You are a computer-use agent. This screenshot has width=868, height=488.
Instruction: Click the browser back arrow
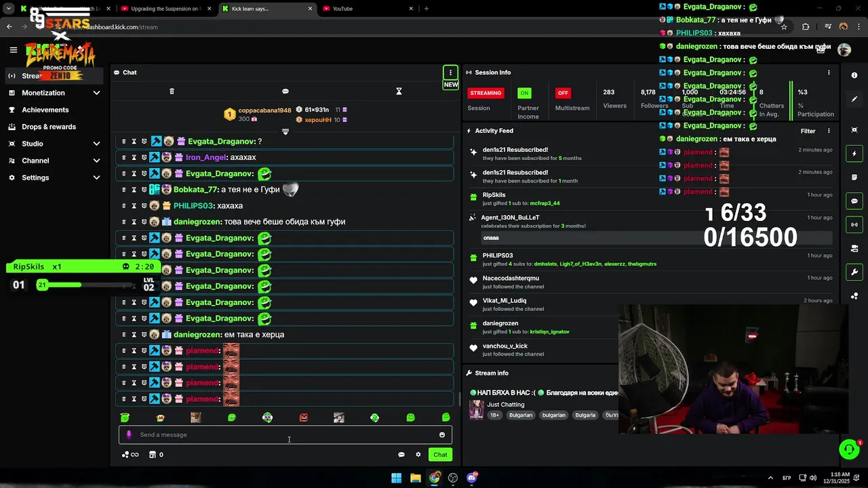click(x=9, y=27)
